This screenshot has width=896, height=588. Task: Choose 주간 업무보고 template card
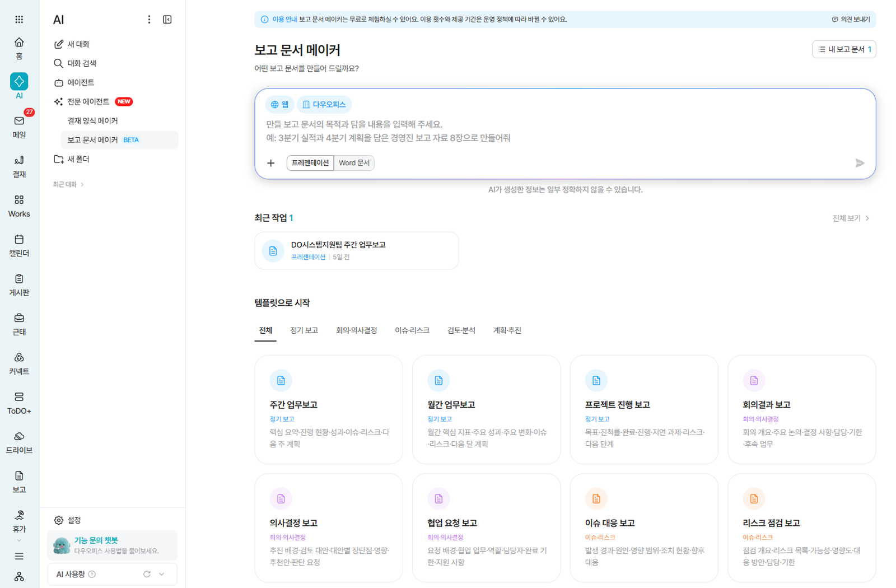click(x=329, y=410)
